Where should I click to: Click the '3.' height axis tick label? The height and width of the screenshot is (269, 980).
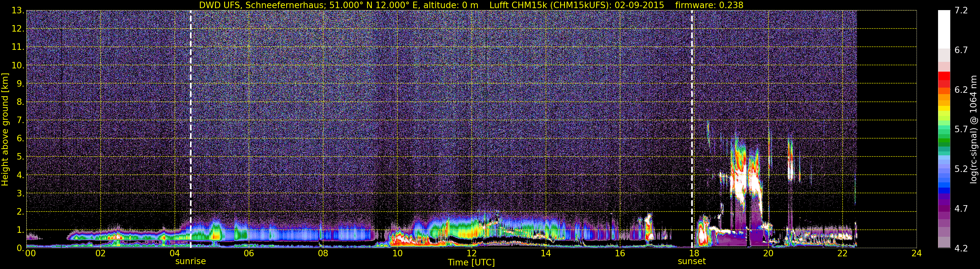tap(20, 193)
